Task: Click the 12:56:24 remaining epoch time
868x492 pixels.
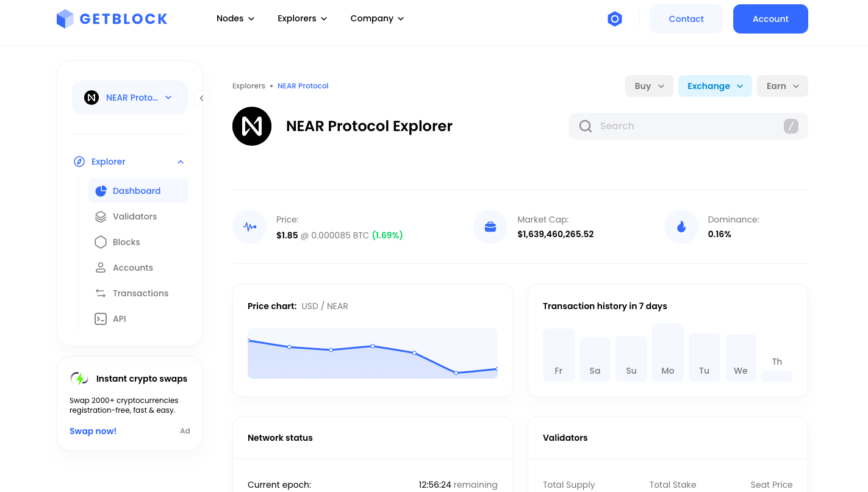Action: pos(458,485)
